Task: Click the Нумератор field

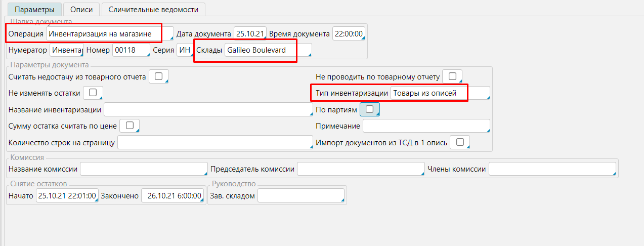Action: (x=67, y=50)
